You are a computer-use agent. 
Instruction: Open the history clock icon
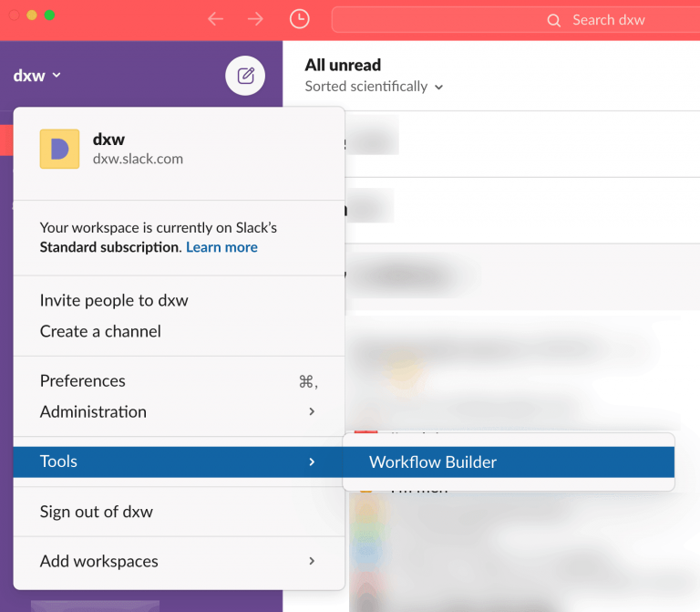pos(299,19)
